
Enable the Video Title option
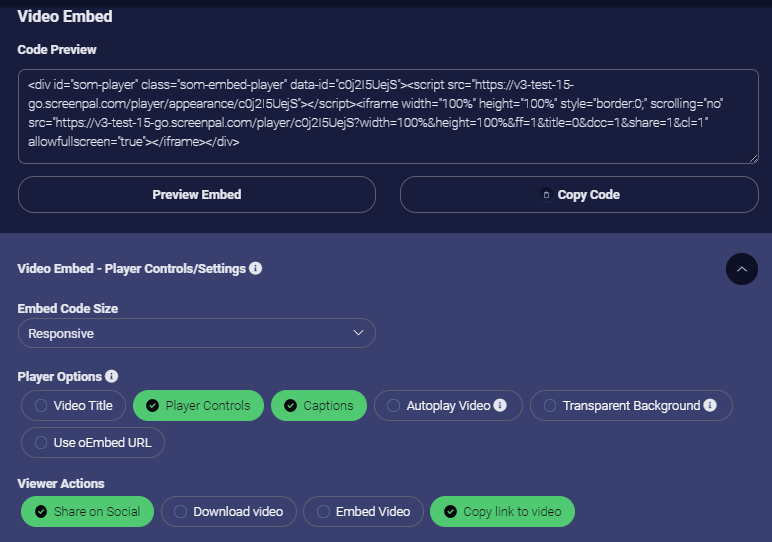point(73,406)
